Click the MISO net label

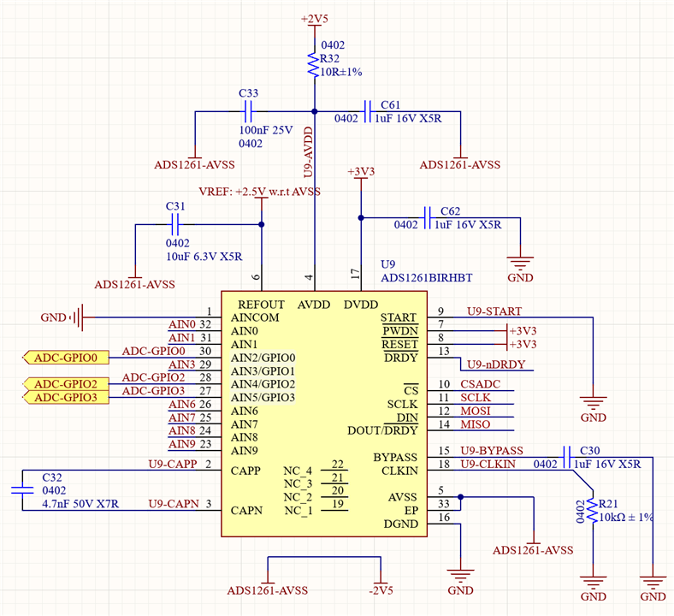476,424
